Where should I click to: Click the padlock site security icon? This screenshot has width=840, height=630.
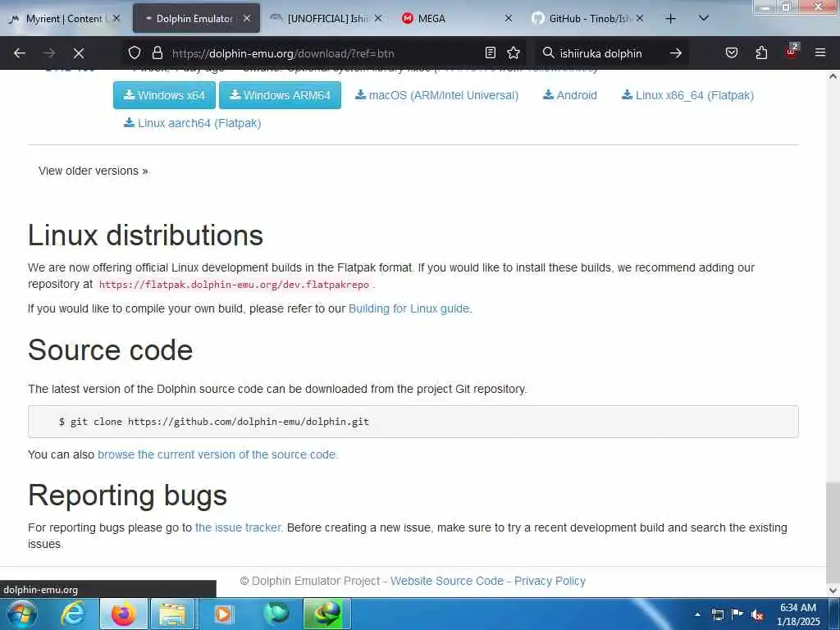157,52
